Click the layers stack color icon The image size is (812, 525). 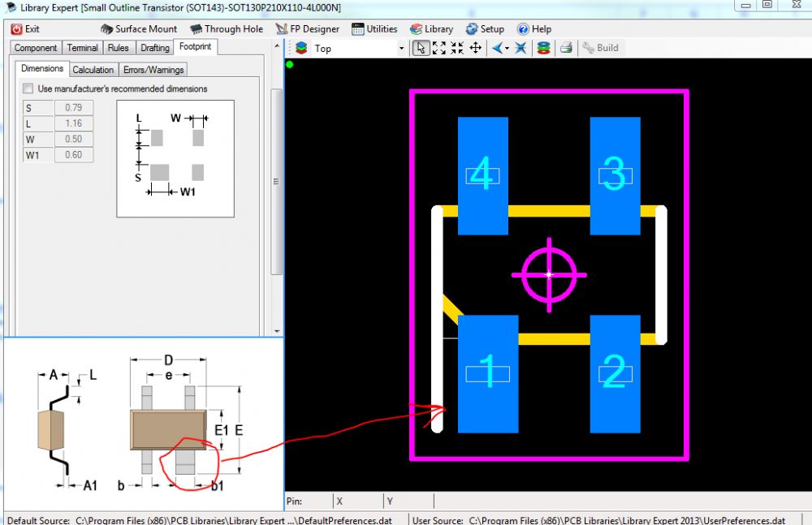(543, 48)
